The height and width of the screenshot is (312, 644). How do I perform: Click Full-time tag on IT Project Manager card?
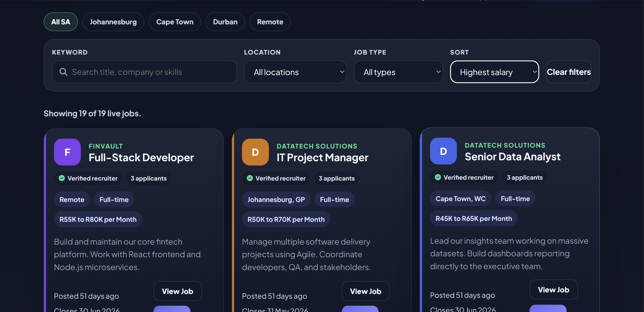pyautogui.click(x=335, y=200)
